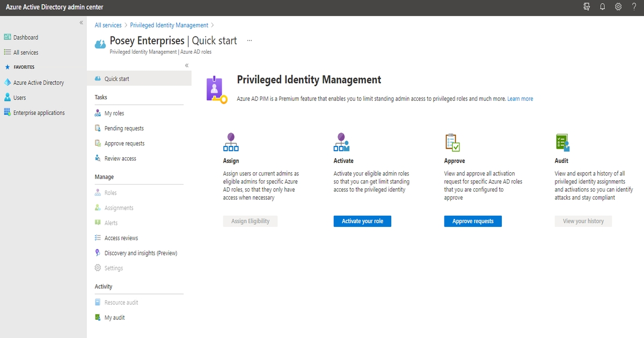The width and height of the screenshot is (644, 338).
Task: Click the Learn more link about PIM
Action: coord(520,99)
